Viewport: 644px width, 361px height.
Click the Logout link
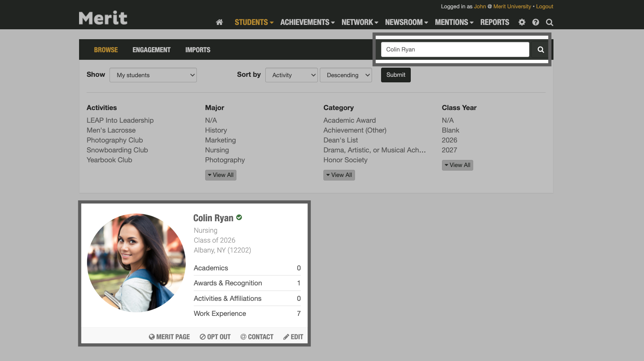pyautogui.click(x=544, y=6)
